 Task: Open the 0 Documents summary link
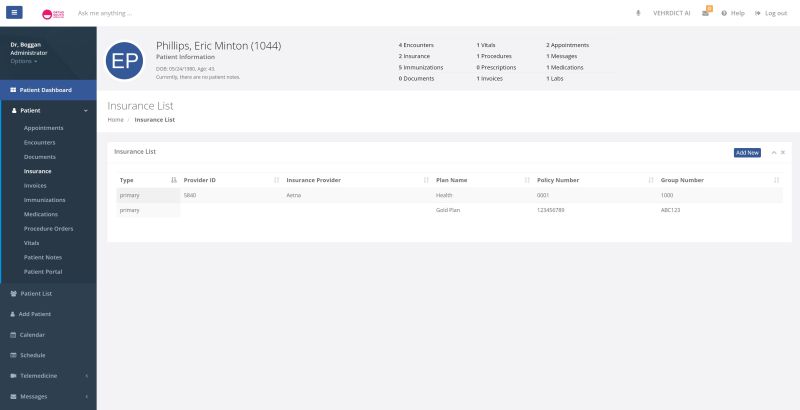(x=416, y=79)
